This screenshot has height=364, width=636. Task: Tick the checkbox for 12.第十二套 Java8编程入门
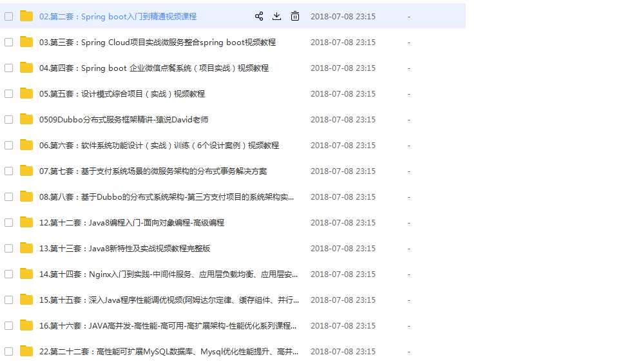[x=8, y=222]
